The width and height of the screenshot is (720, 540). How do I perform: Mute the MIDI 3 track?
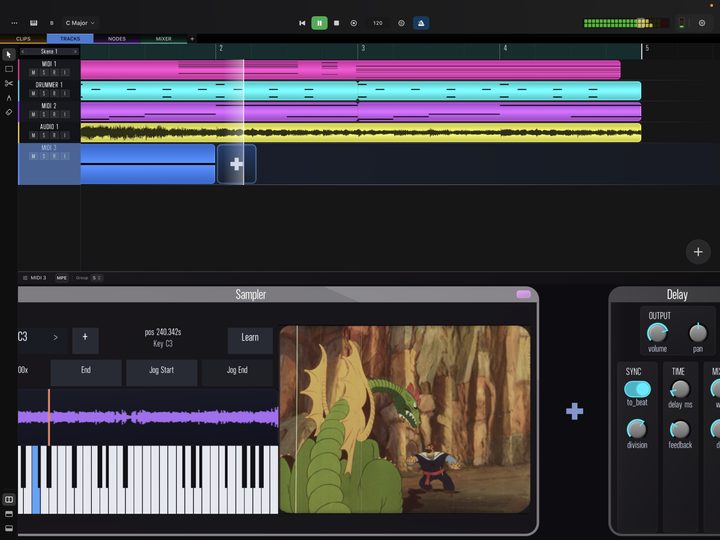[x=33, y=157]
